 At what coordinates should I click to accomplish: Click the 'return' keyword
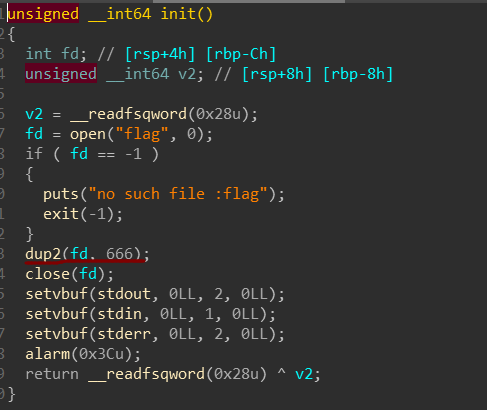(x=52, y=374)
